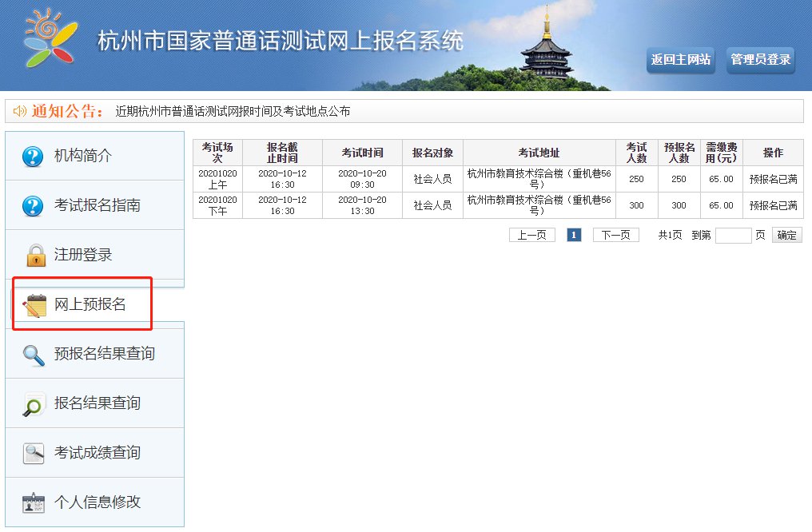Open 考试成绩查询 in the sidebar
This screenshot has height=532, width=812.
pyautogui.click(x=95, y=453)
